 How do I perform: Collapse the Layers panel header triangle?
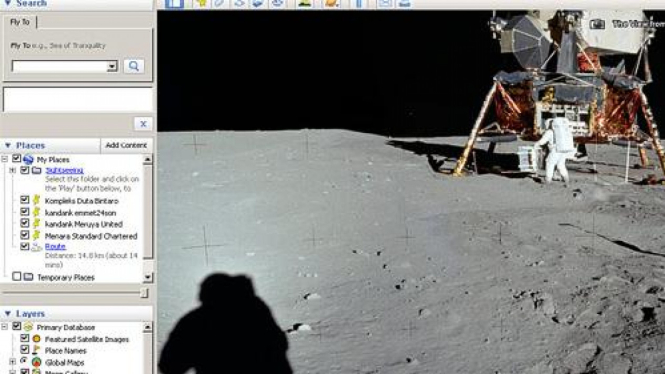pyautogui.click(x=8, y=313)
